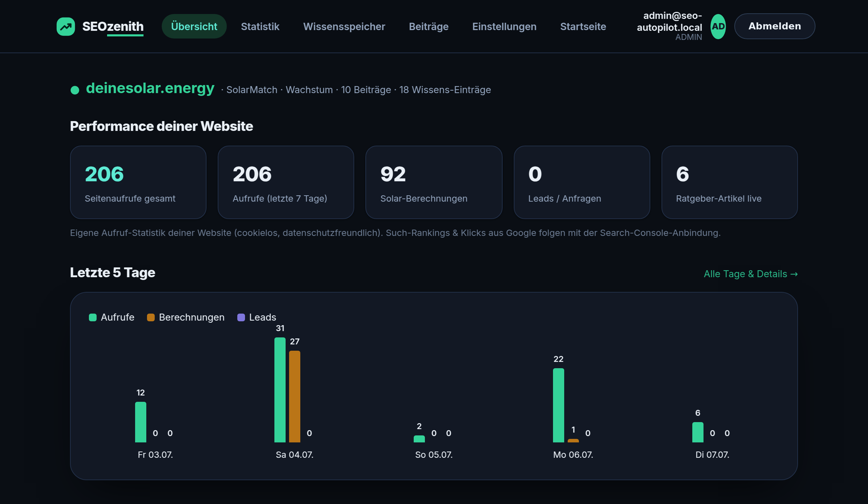Image resolution: width=868 pixels, height=504 pixels.
Task: Click the AD user avatar circle
Action: 718,27
